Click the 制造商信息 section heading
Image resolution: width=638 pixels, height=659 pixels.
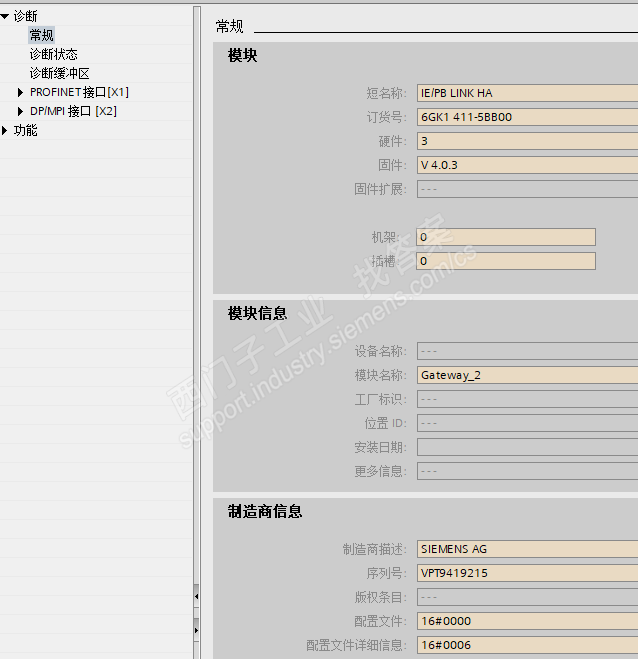point(265,511)
